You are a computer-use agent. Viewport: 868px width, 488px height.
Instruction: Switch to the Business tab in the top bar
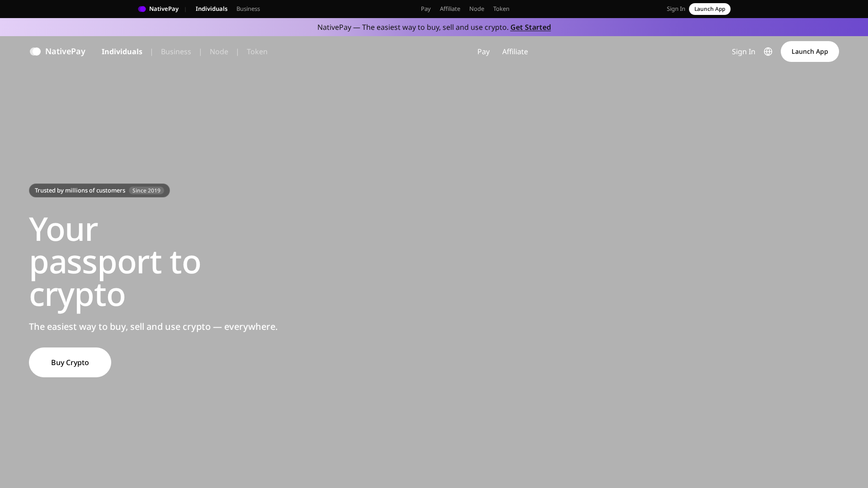coord(248,9)
